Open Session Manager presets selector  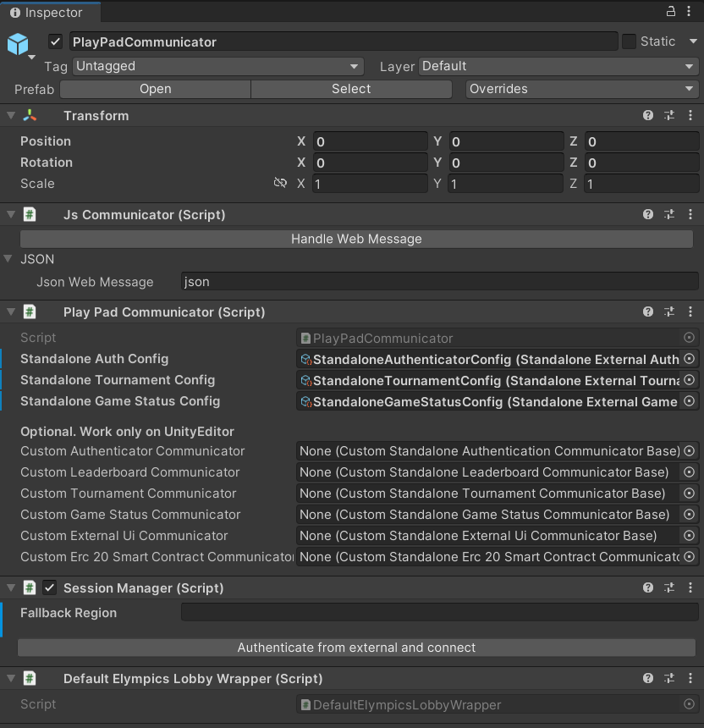coord(669,587)
